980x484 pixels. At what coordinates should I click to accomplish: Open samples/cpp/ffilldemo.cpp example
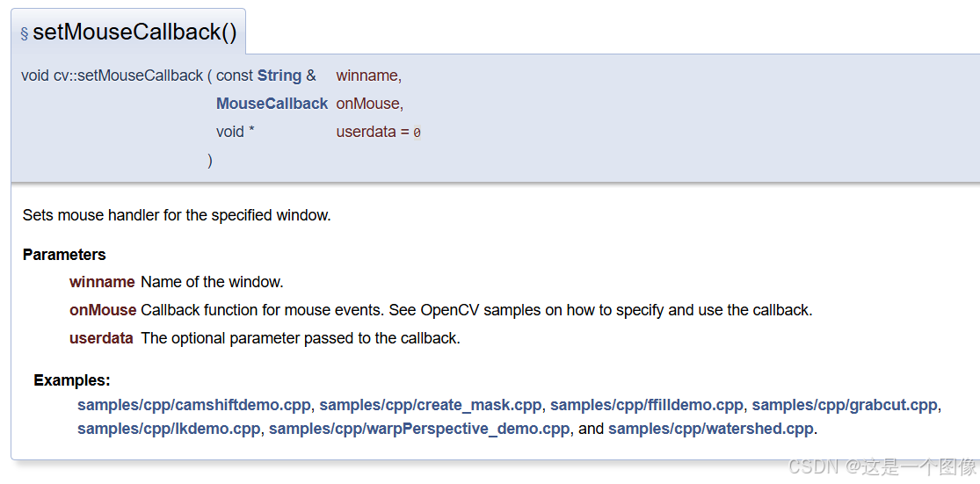[x=647, y=405]
